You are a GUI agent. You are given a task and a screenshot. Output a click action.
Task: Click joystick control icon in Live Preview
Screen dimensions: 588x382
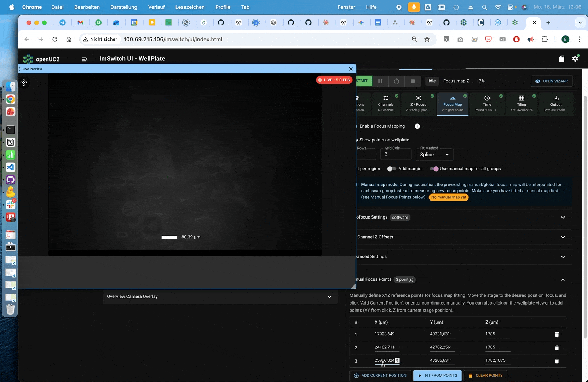[x=24, y=83]
